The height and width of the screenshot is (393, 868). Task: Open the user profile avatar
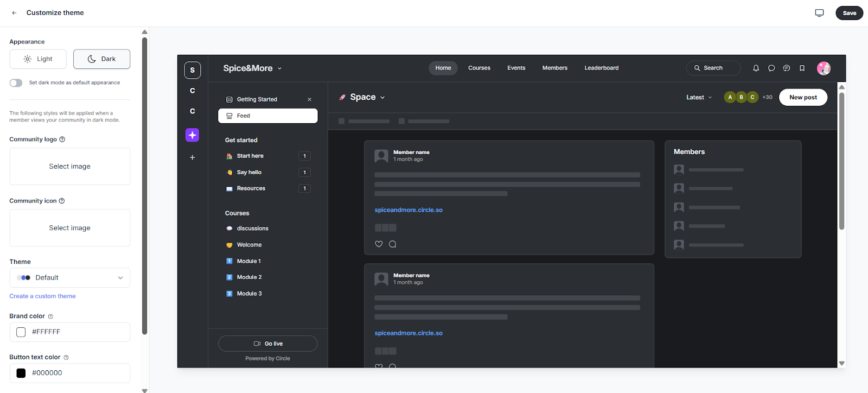coord(824,68)
